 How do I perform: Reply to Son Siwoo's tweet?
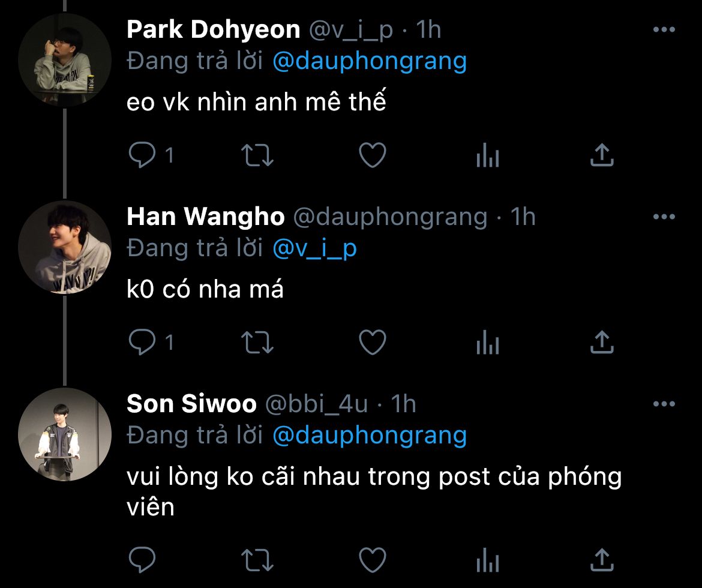(142, 560)
